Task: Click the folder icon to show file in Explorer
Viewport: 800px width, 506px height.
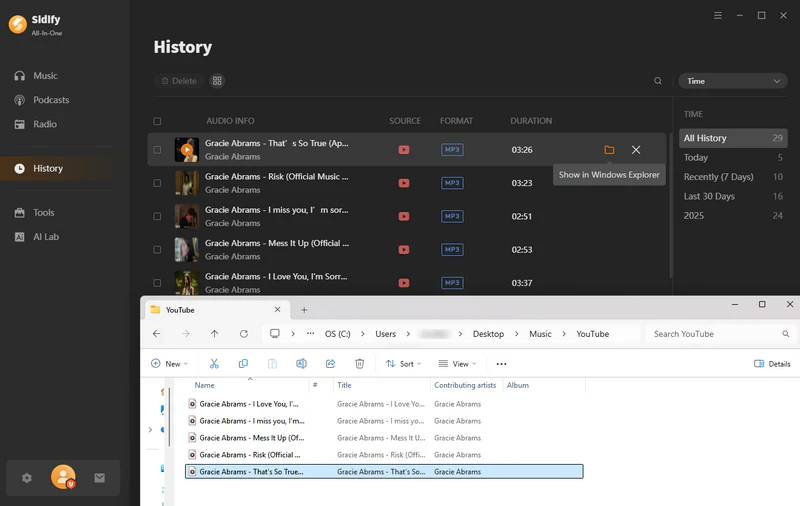Action: pyautogui.click(x=609, y=150)
